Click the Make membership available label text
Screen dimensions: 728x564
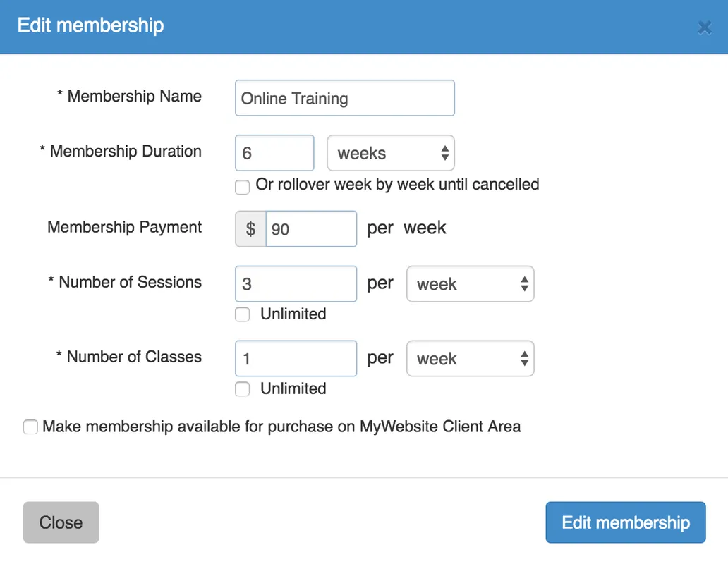pos(281,427)
